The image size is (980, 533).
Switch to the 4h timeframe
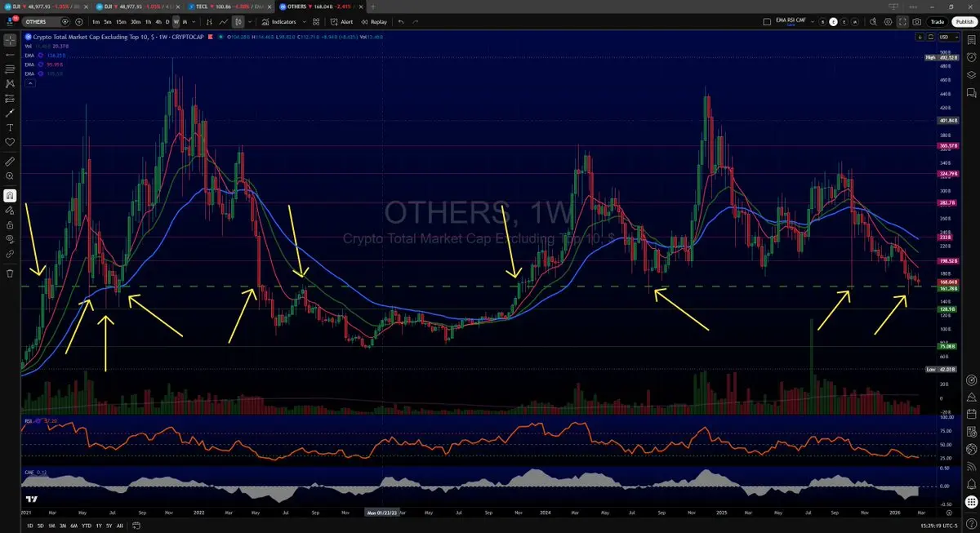point(158,22)
